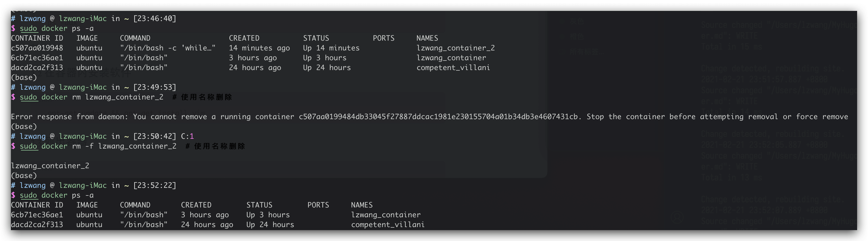Click the 'Error response from daemon' text
This screenshot has height=241, width=868.
coord(70,117)
